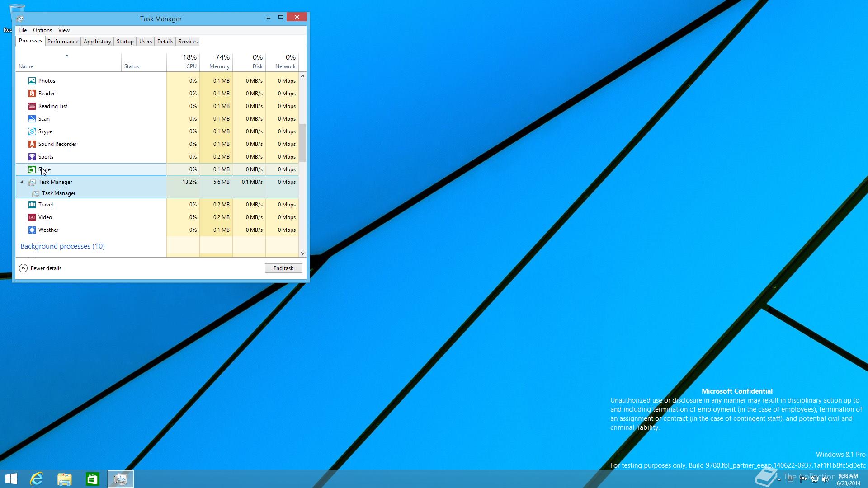Viewport: 868px width, 488px height.
Task: Open the Options menu
Action: click(x=42, y=30)
